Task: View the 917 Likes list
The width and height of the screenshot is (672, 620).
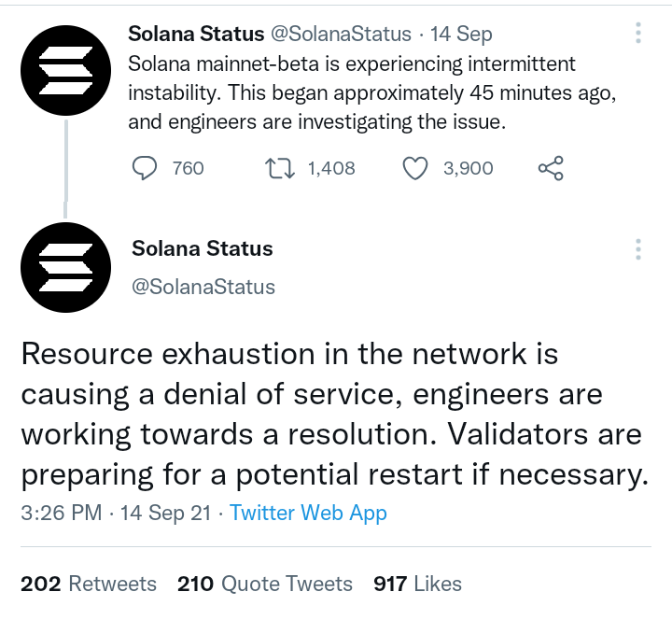Action: click(417, 584)
